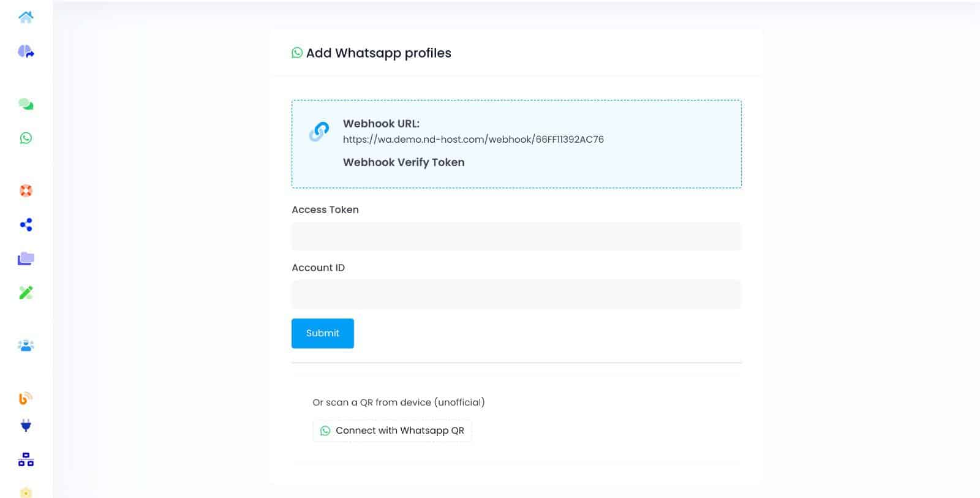The image size is (980, 498).
Task: Focus the Access Token input field
Action: pyautogui.click(x=516, y=236)
